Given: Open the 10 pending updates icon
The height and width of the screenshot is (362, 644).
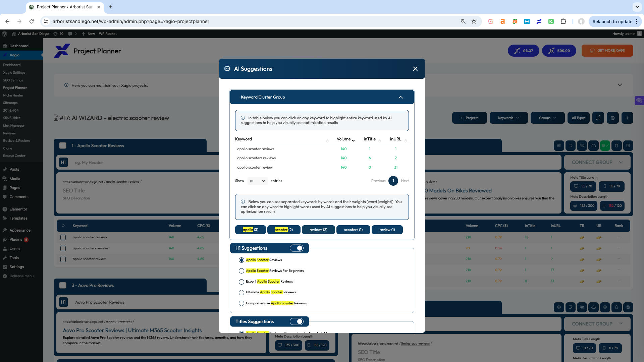Looking at the screenshot, I should (x=58, y=34).
